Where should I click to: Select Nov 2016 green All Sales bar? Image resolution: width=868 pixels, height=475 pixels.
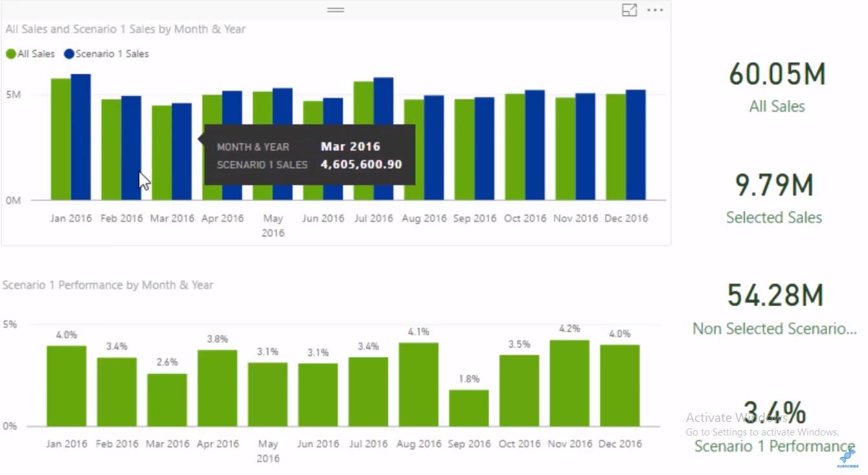(565, 149)
